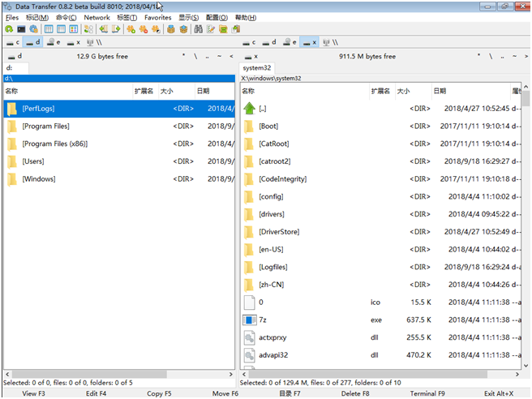Viewport: 532px width, 399px height.
Task: Select the [Program Files] folder in left panel
Action: click(x=45, y=127)
